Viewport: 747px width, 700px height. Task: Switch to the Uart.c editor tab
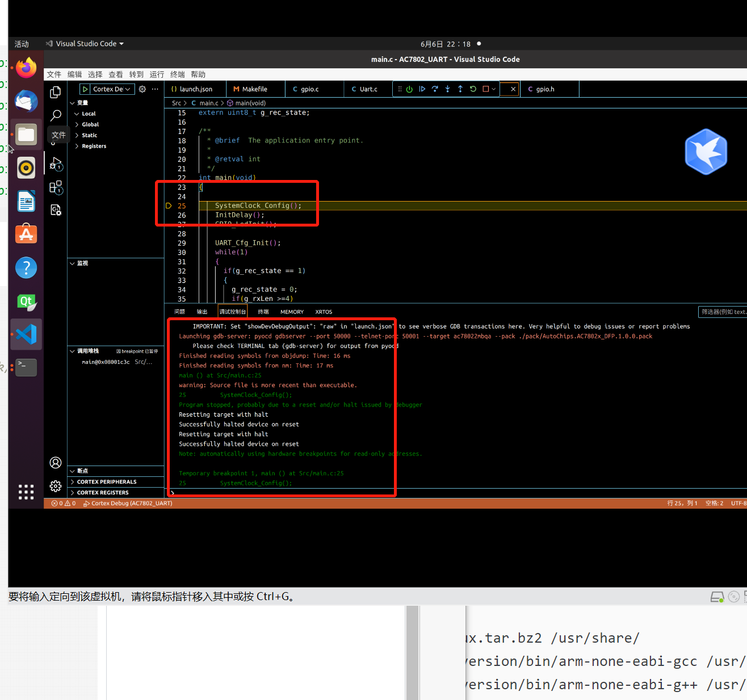(368, 89)
